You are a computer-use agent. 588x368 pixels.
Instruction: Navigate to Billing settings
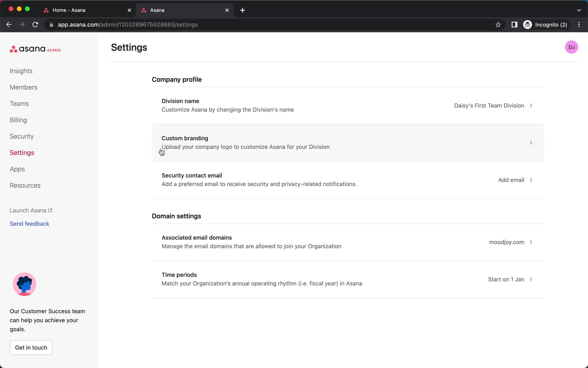click(x=18, y=120)
